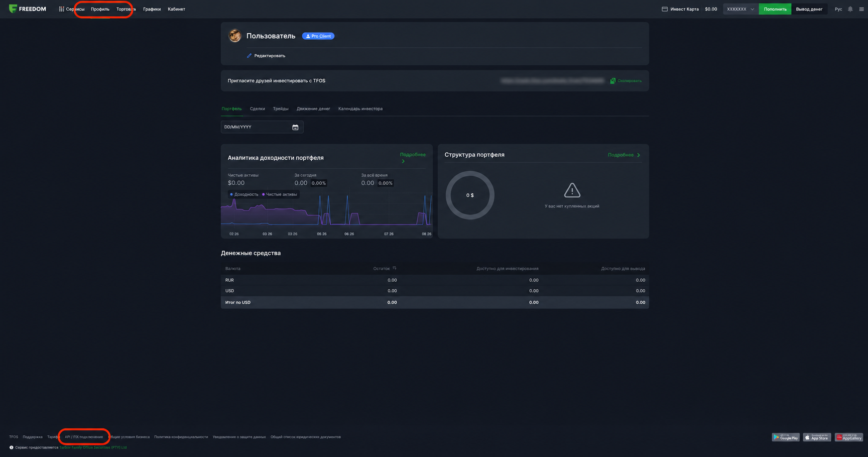Click the Доступно для инвестирования header

click(x=508, y=269)
